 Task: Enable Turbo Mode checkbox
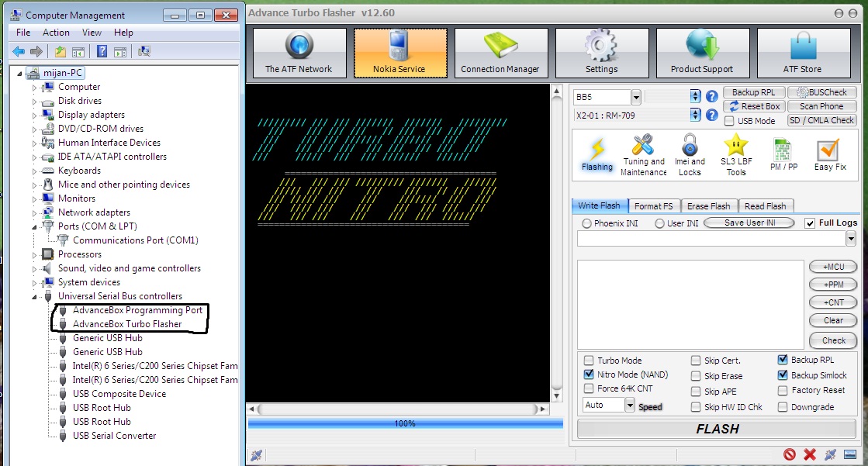coord(589,361)
